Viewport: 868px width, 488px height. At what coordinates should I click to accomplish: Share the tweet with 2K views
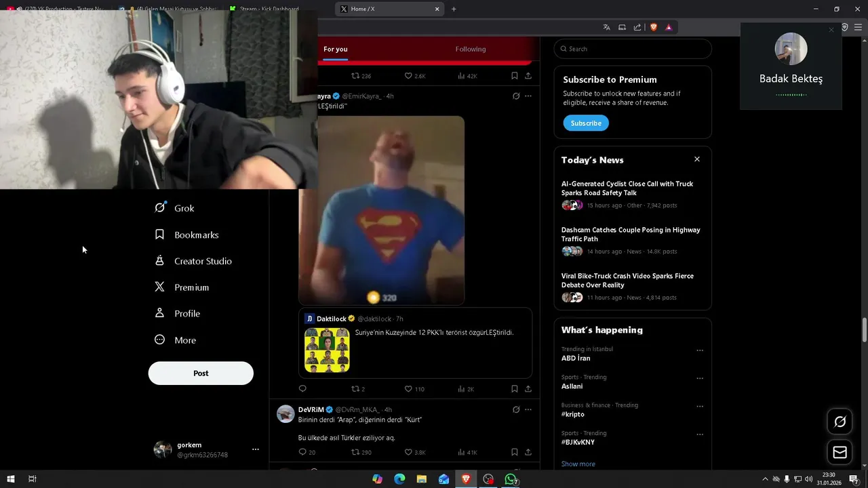[528, 389]
